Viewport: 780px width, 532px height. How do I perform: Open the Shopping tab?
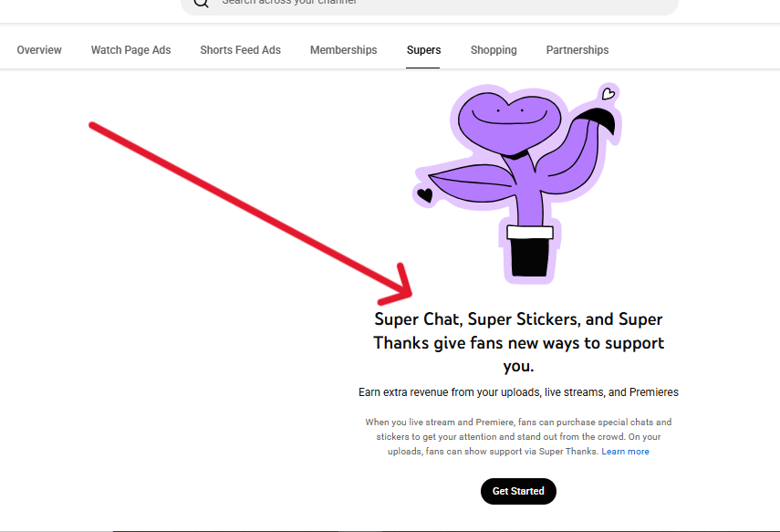point(494,50)
